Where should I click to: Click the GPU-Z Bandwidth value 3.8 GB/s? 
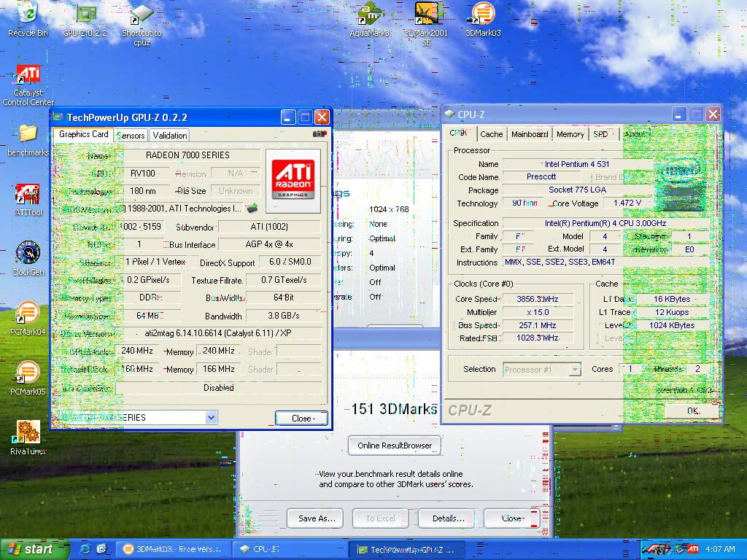[284, 316]
